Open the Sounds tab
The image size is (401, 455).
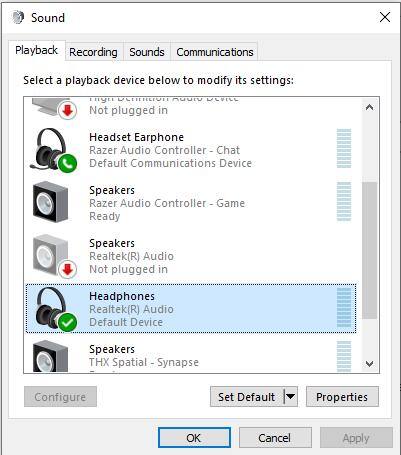click(x=147, y=52)
